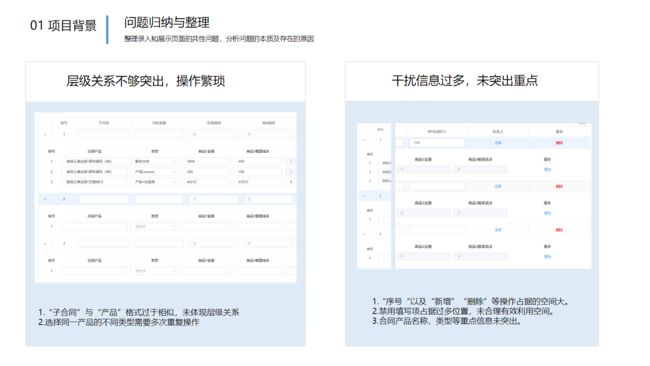This screenshot has width=650, height=366.
Task: Select heading "层级关系不够突出，操作繁琐"
Action: 146,81
